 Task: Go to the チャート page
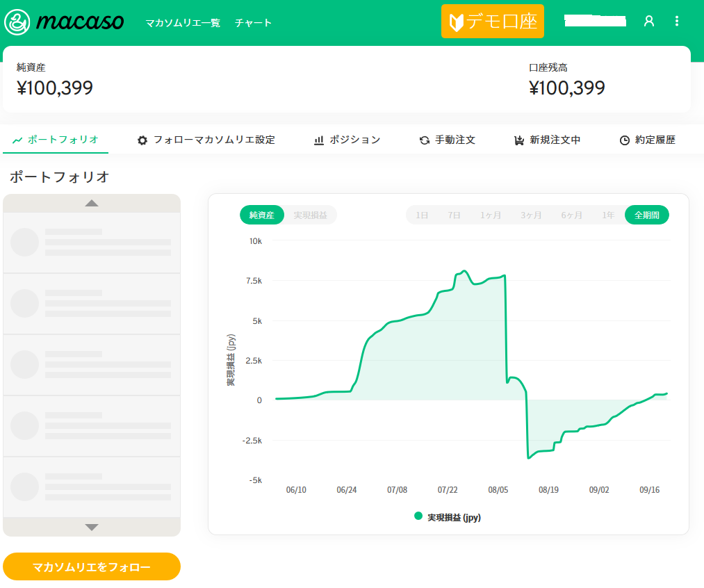click(253, 23)
